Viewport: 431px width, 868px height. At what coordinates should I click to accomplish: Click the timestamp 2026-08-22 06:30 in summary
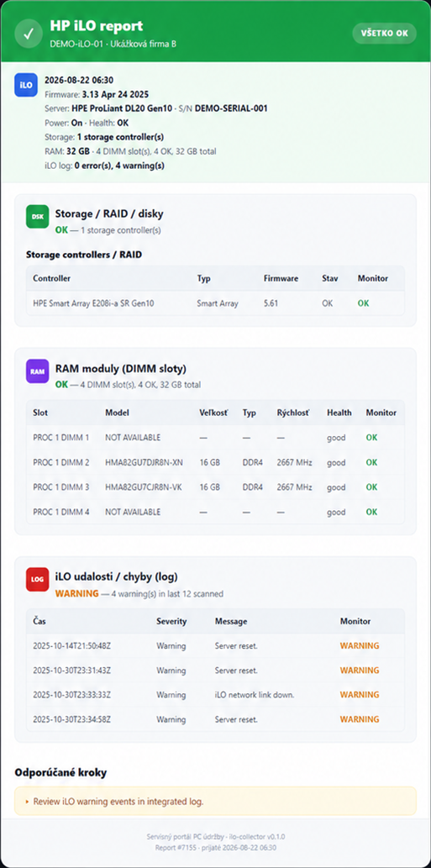pyautogui.click(x=79, y=81)
